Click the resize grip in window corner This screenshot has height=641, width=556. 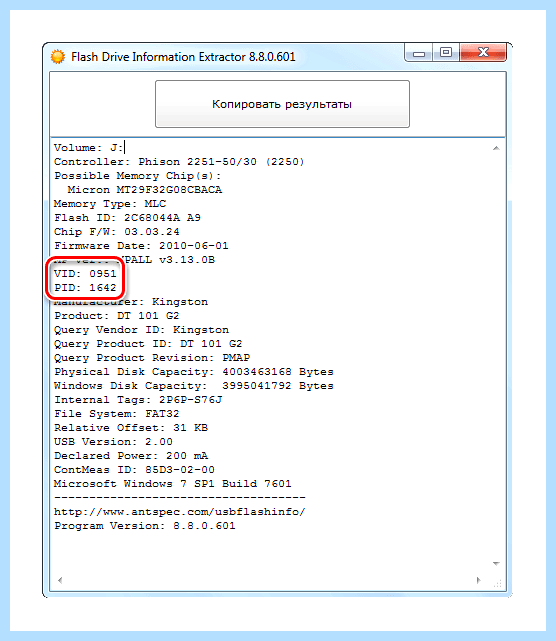coord(498,583)
